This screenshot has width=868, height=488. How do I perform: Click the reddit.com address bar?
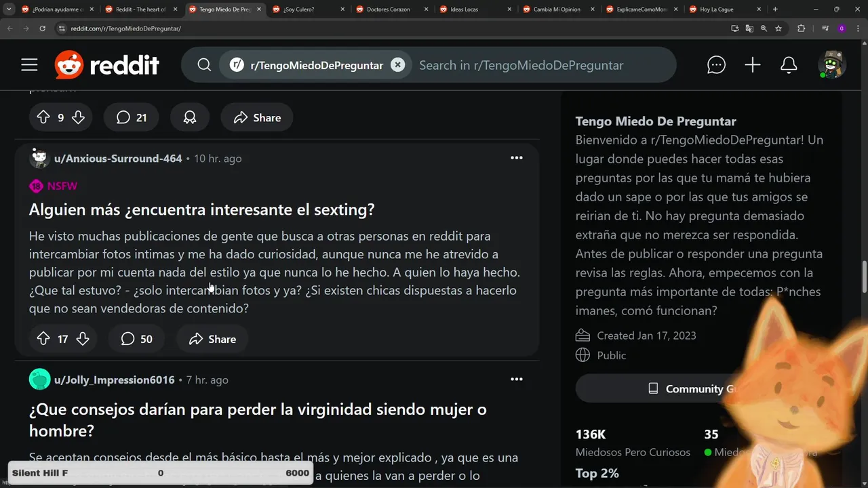[393, 28]
